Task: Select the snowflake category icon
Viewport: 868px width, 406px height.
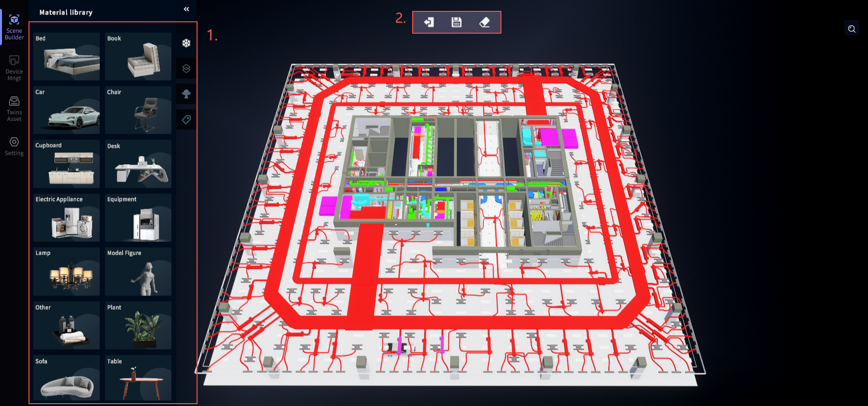Action: click(x=186, y=43)
